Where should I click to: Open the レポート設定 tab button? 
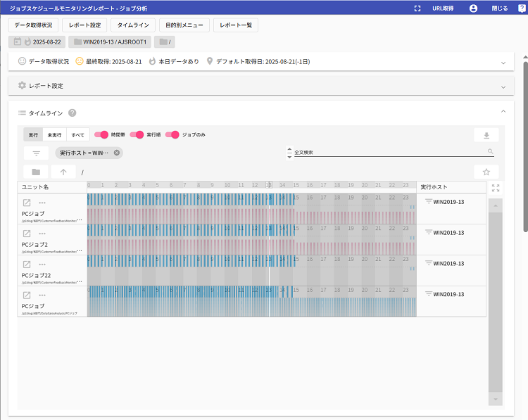[x=85, y=25]
